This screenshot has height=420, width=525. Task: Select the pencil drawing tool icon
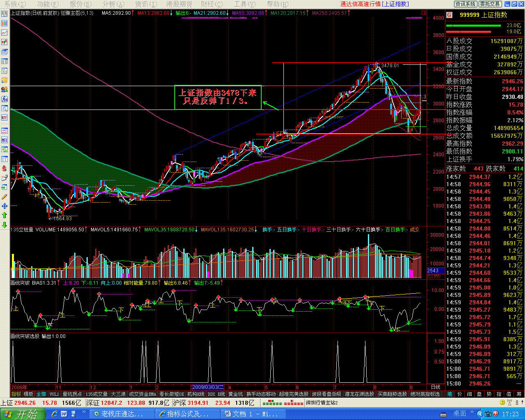[5, 197]
